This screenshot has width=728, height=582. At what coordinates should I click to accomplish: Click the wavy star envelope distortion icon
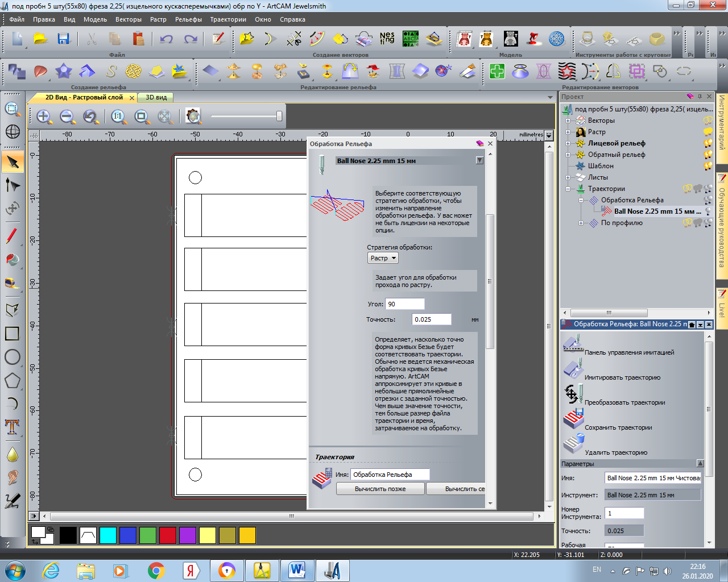566,72
